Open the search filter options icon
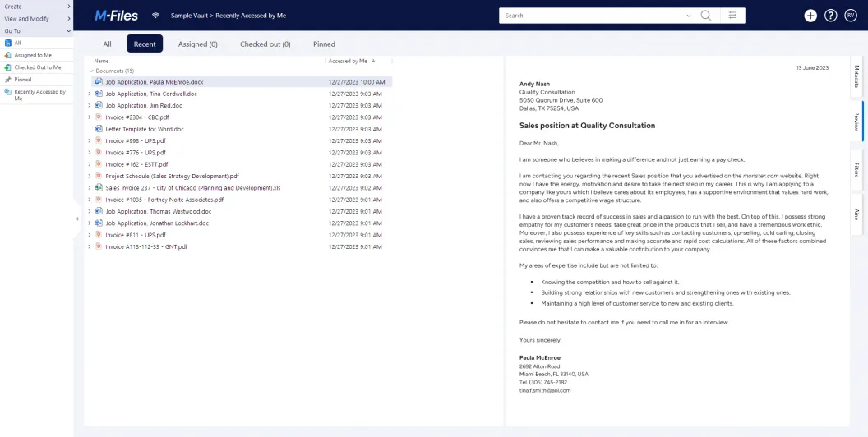Screen dimensions: 868x437 (x=732, y=16)
